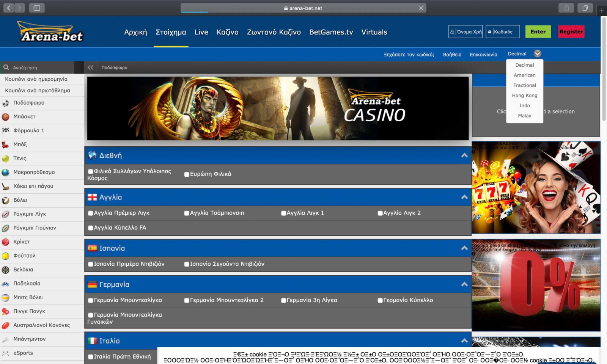
Task: Choose Fractional odds format
Action: point(525,85)
